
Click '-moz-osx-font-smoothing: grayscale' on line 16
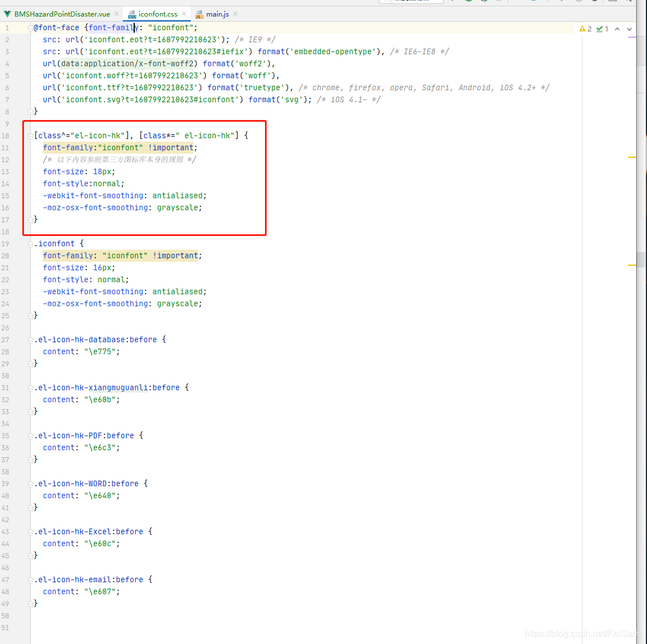point(120,207)
